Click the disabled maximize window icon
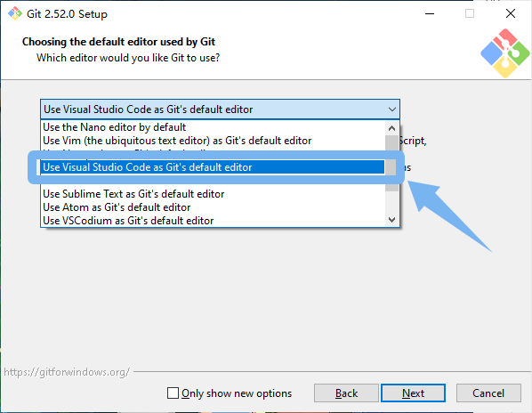 [470, 13]
